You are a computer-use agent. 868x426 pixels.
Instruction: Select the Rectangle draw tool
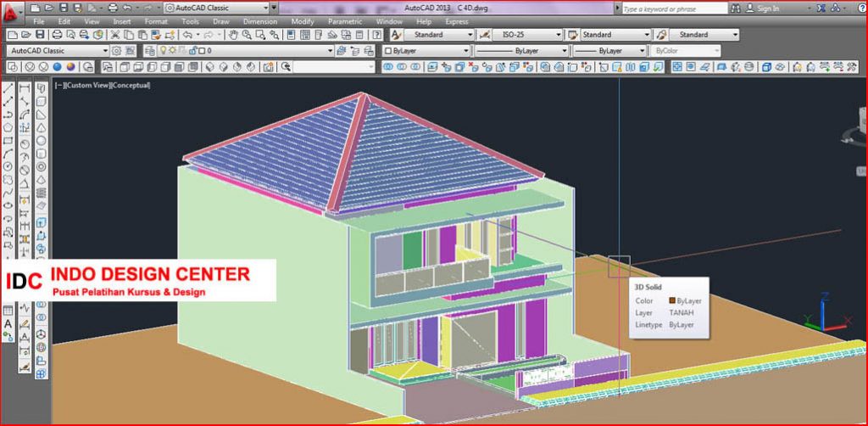tap(8, 141)
